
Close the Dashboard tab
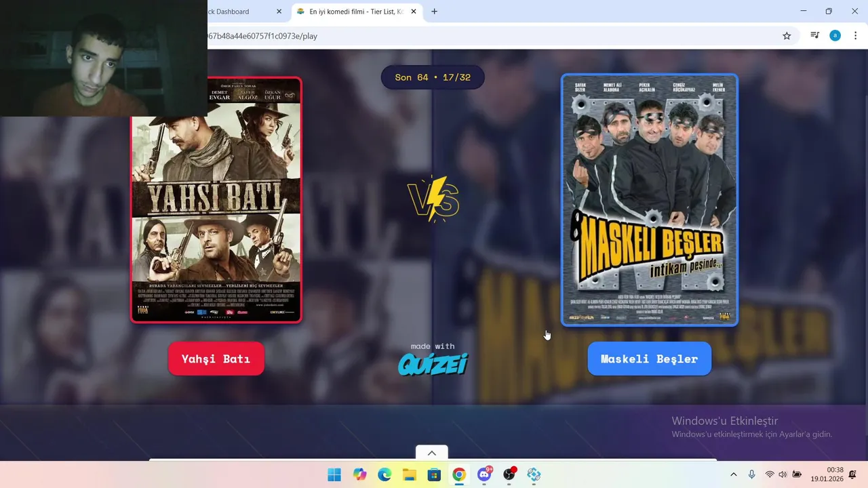tap(279, 12)
